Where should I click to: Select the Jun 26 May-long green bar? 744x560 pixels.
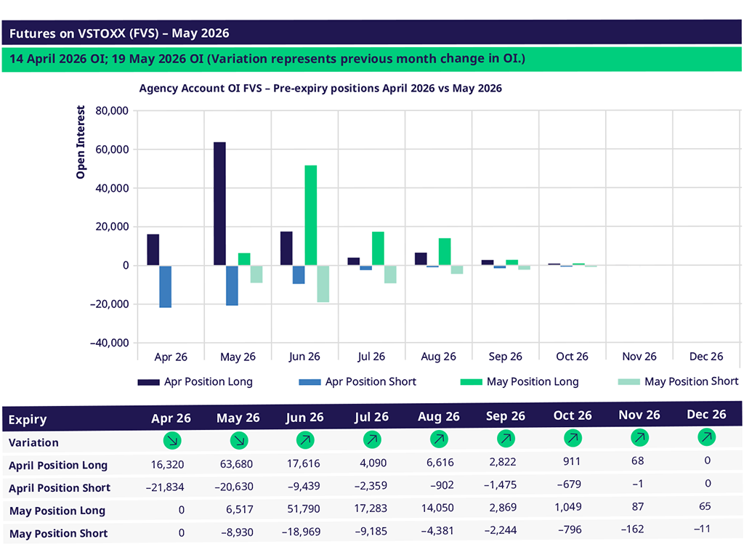coord(311,215)
